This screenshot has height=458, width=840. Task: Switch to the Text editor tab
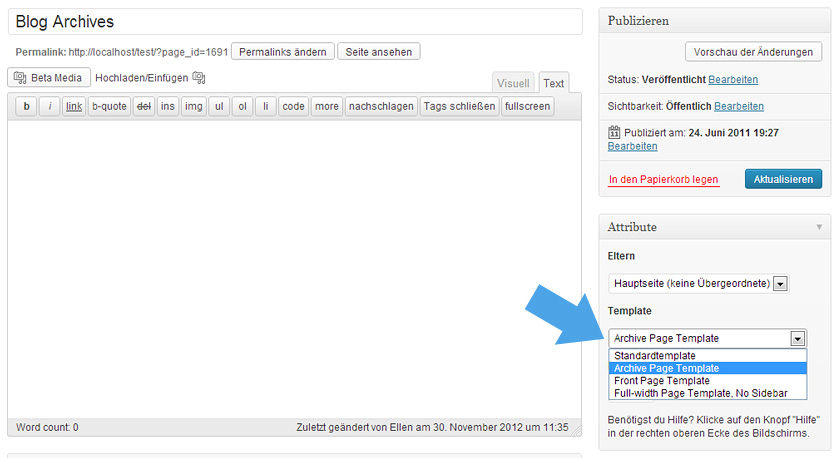point(553,83)
